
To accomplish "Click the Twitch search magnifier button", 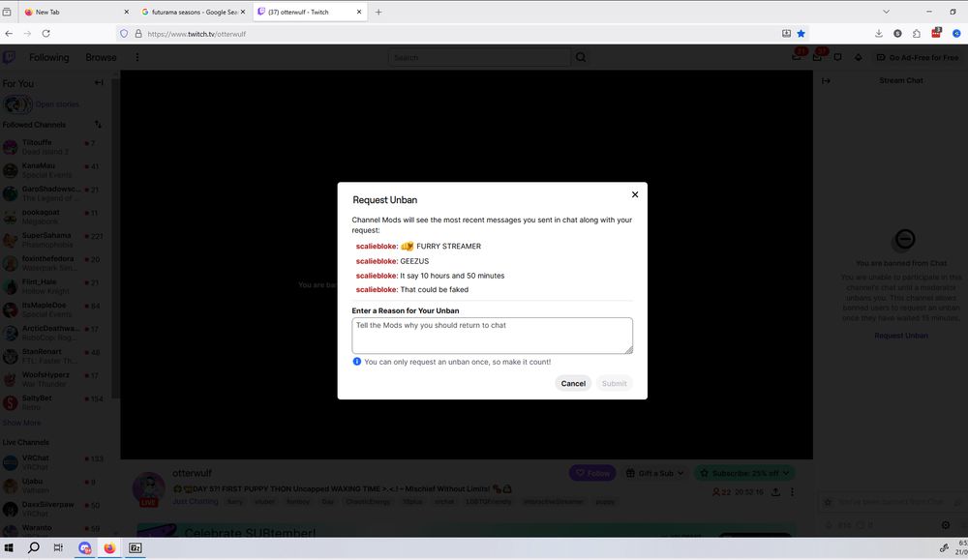I will 580,57.
